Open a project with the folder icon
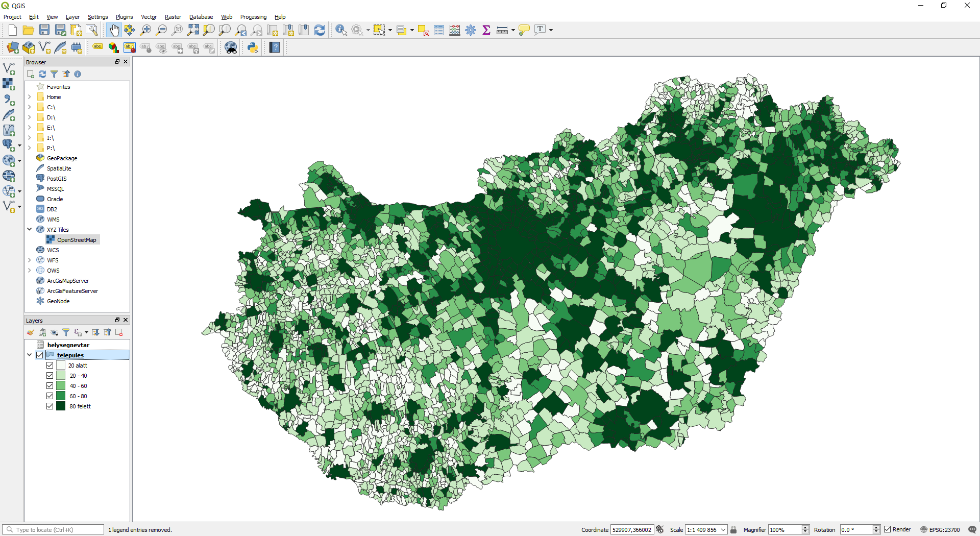 point(29,30)
